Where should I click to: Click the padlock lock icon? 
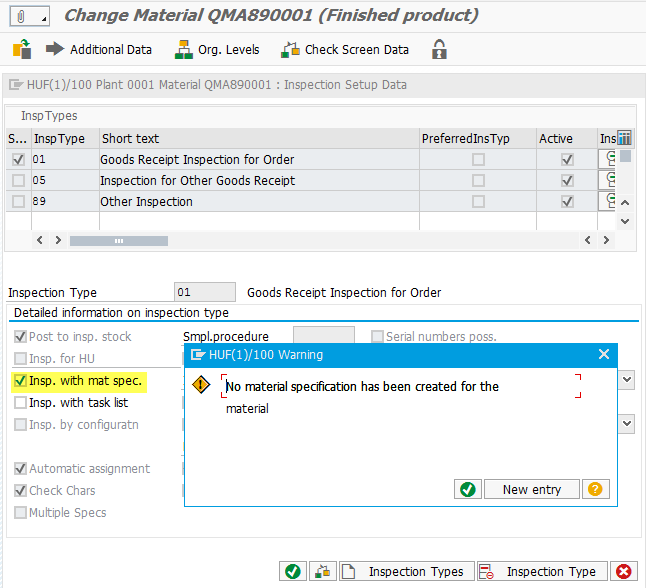coord(439,49)
